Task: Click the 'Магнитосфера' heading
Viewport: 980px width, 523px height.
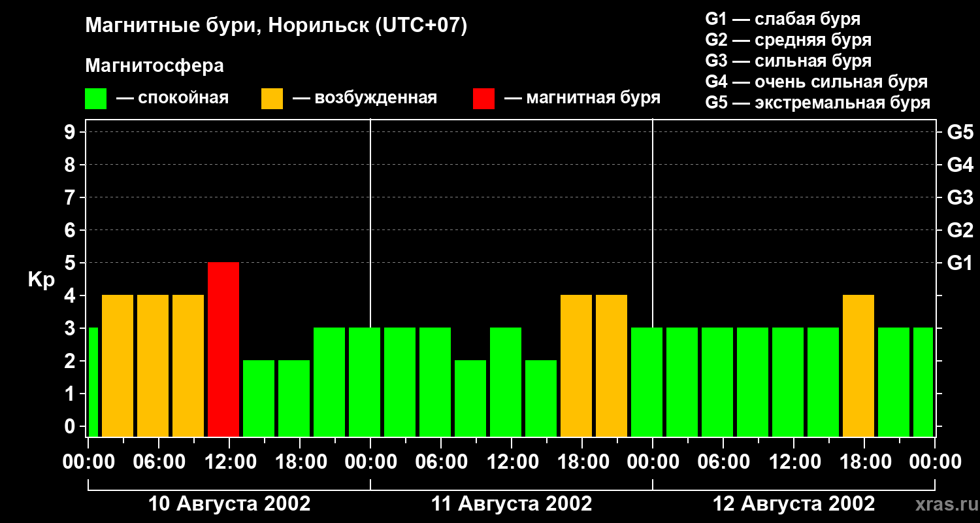Action: 154,66
